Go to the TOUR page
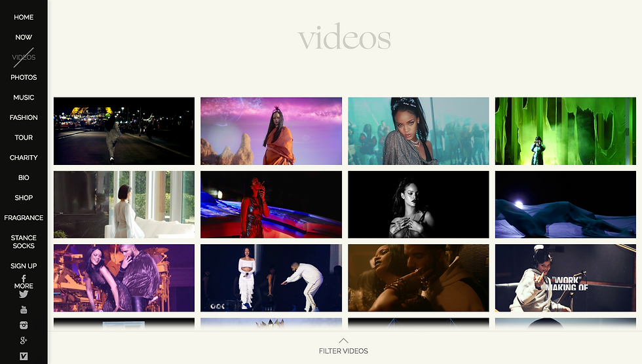 pos(24,137)
